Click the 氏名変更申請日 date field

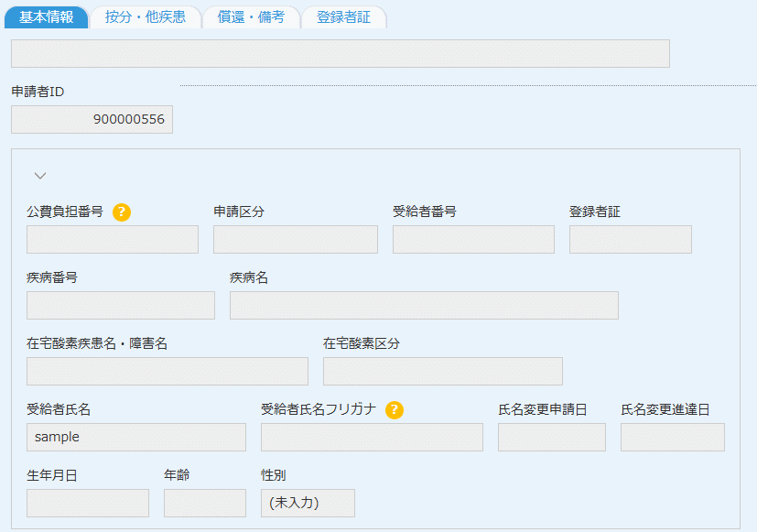[x=551, y=438]
